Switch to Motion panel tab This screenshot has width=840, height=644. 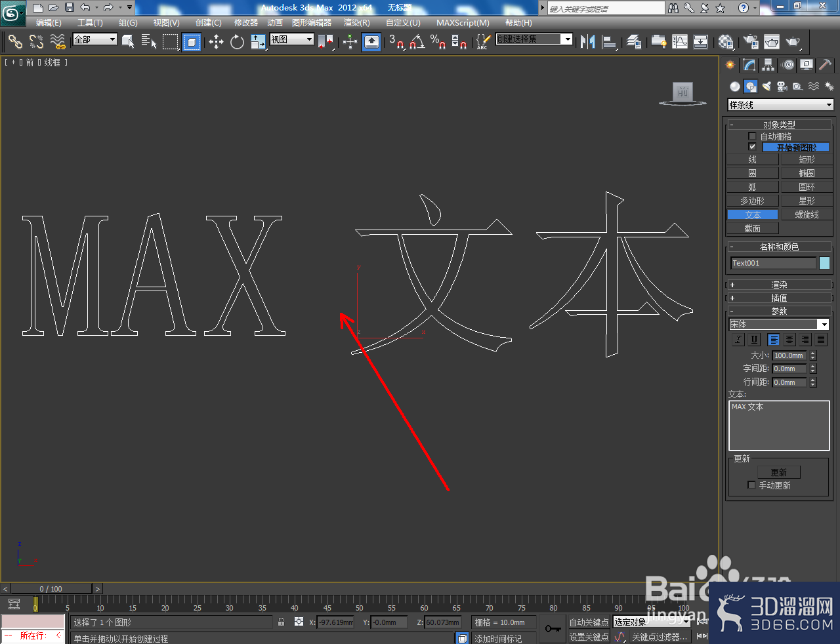[788, 65]
